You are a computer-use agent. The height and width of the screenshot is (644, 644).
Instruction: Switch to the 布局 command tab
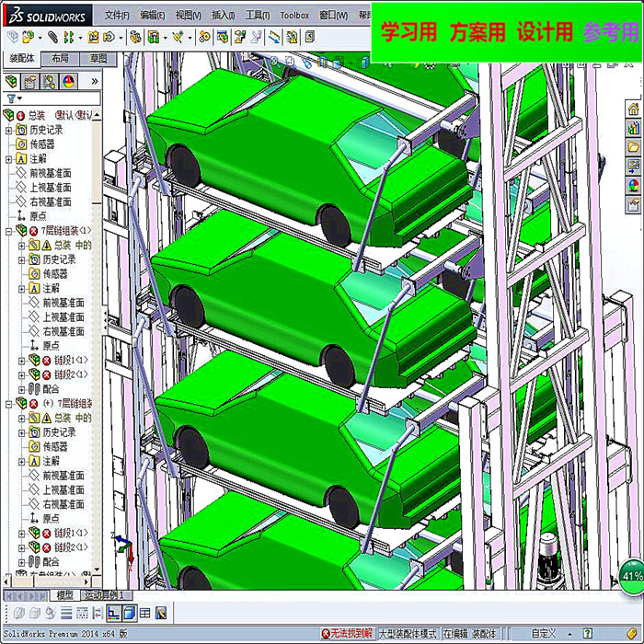click(x=60, y=59)
